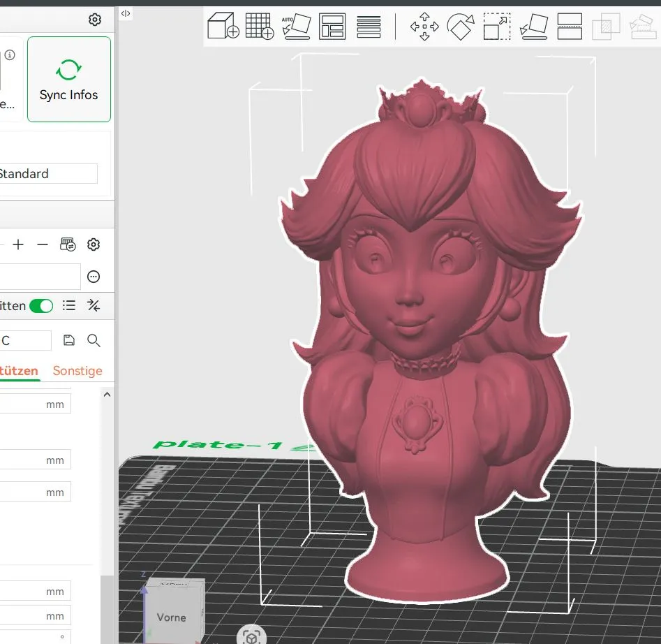Click the degree (°) value input field
Screen dimensions: 661x644
point(36,636)
